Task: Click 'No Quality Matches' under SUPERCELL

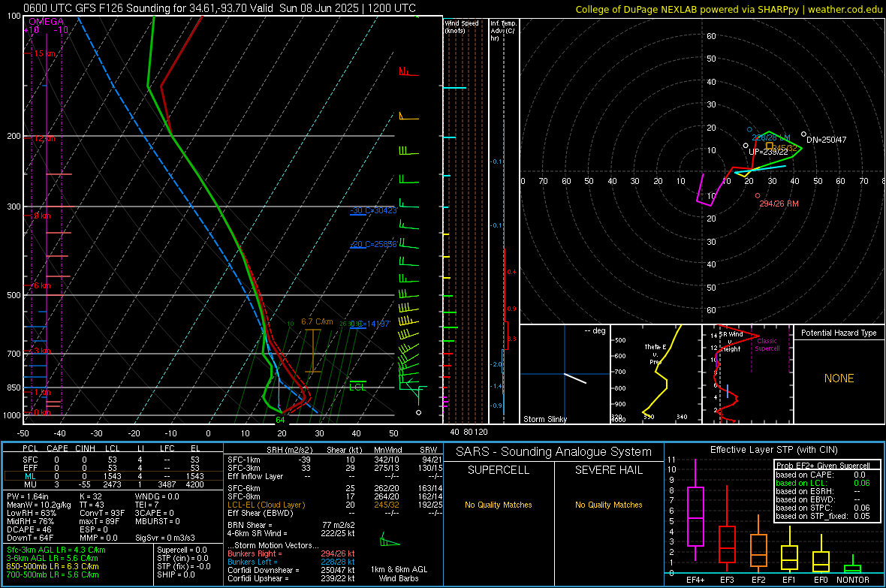Action: [x=499, y=505]
